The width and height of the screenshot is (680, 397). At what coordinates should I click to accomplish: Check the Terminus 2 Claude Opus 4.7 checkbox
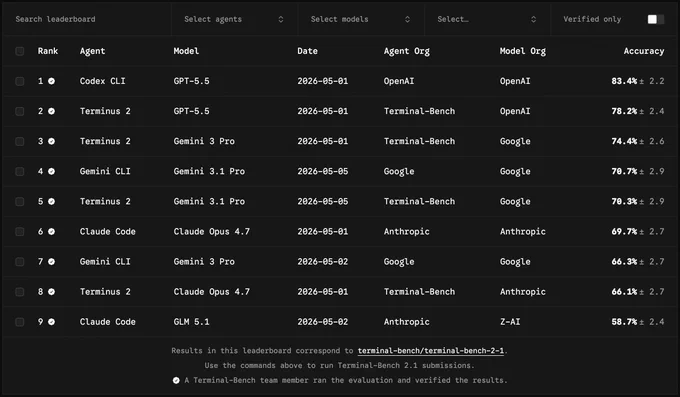point(20,292)
